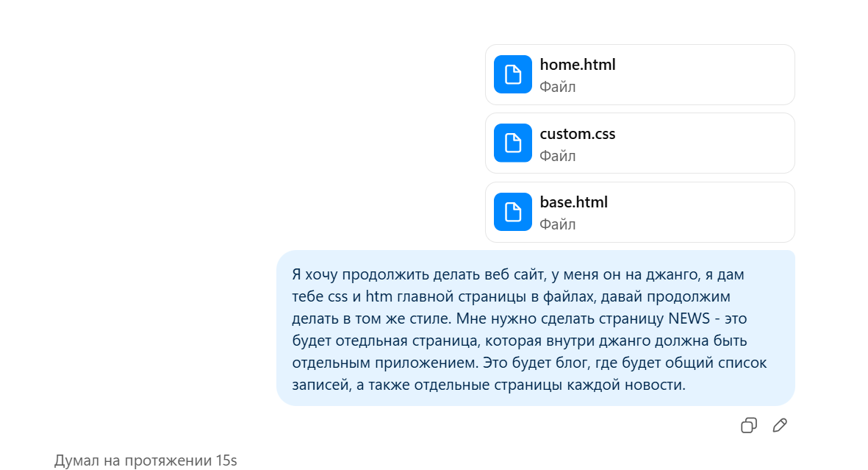Viewport: 868px width, 470px height.
Task: Open the custom.css attachment by its name
Action: 577,134
